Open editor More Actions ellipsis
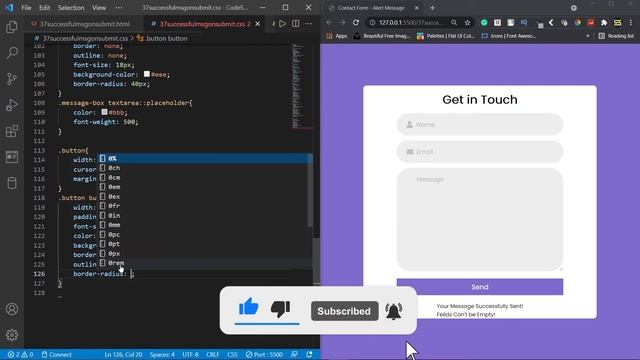The width and height of the screenshot is (640, 360). click(309, 24)
